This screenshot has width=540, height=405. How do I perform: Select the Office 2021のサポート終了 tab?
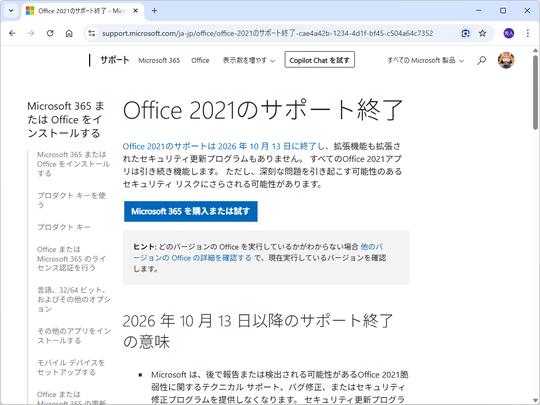pos(83,11)
